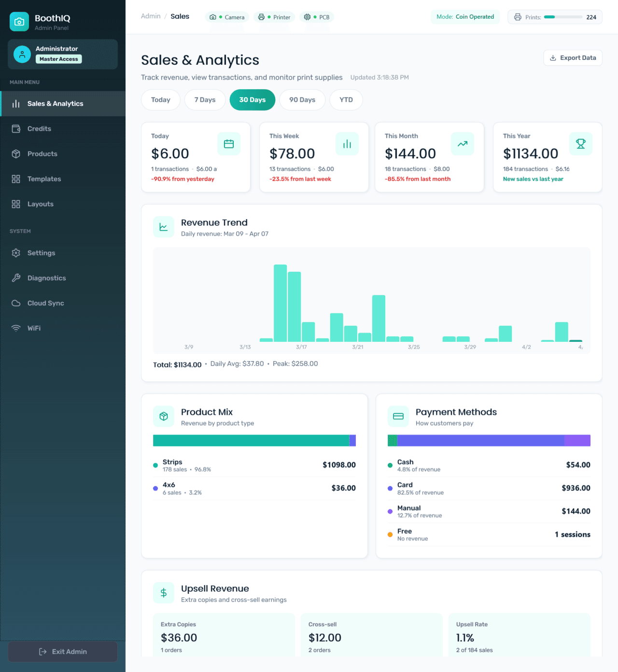Select the Templates grid icon
618x672 pixels.
click(x=16, y=179)
